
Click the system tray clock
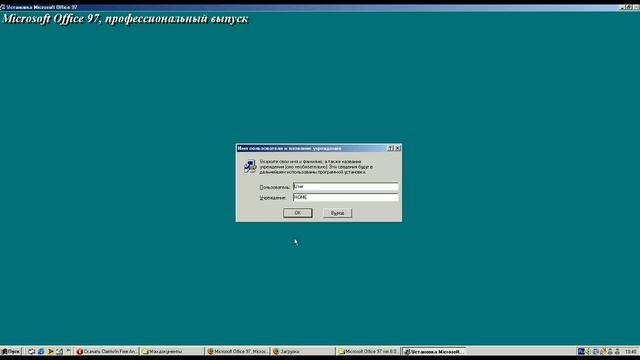click(631, 351)
